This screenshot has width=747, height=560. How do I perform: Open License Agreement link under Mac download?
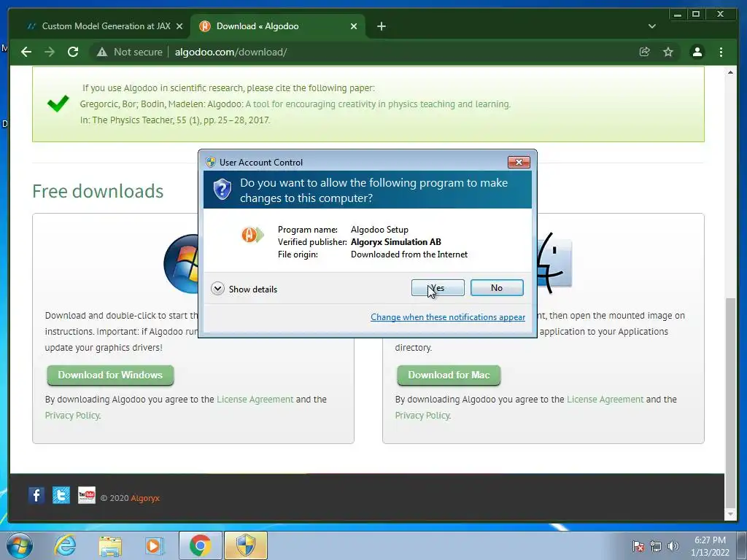[605, 400]
